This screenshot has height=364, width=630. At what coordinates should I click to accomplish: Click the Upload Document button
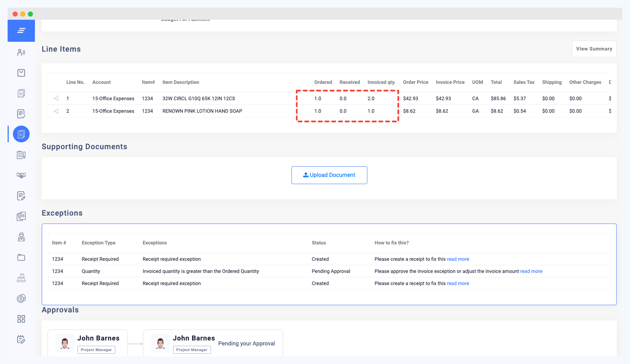pos(329,175)
